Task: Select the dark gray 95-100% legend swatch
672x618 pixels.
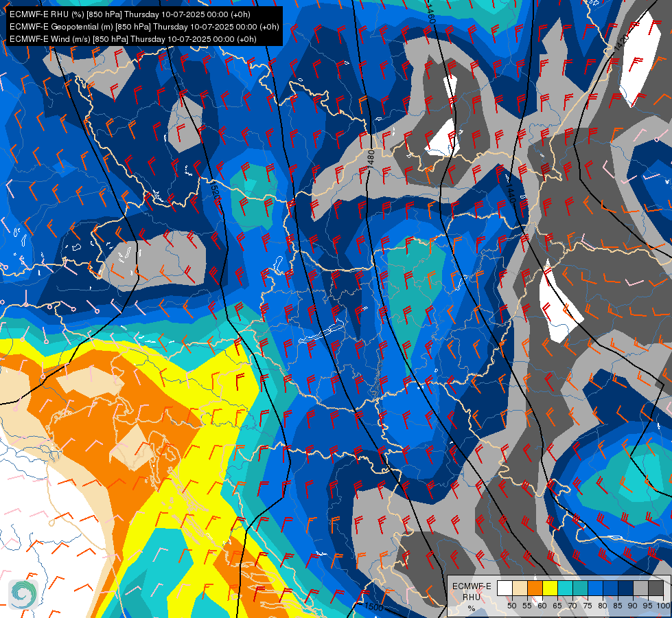Action: [x=656, y=588]
